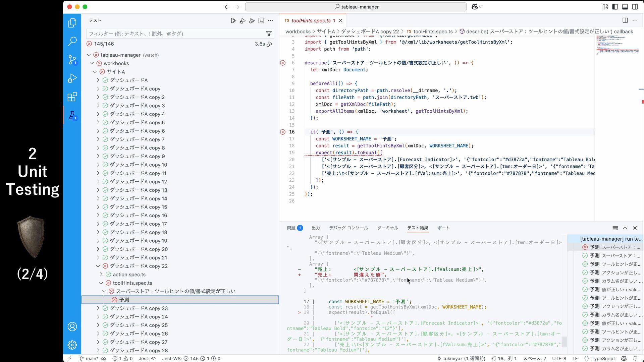This screenshot has height=362, width=644.
Task: Collapse the tableau-manager tree root
Action: click(x=89, y=55)
